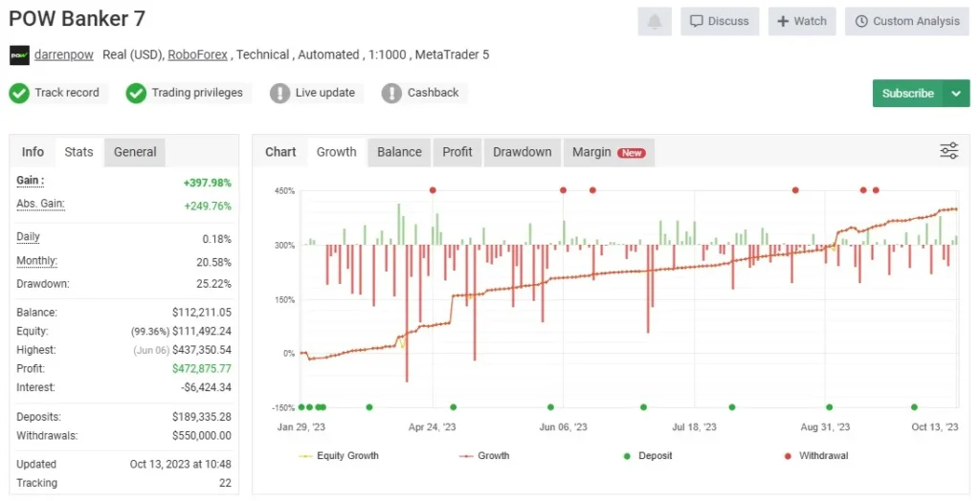
Task: Toggle the Deposit legend series
Action: click(648, 456)
